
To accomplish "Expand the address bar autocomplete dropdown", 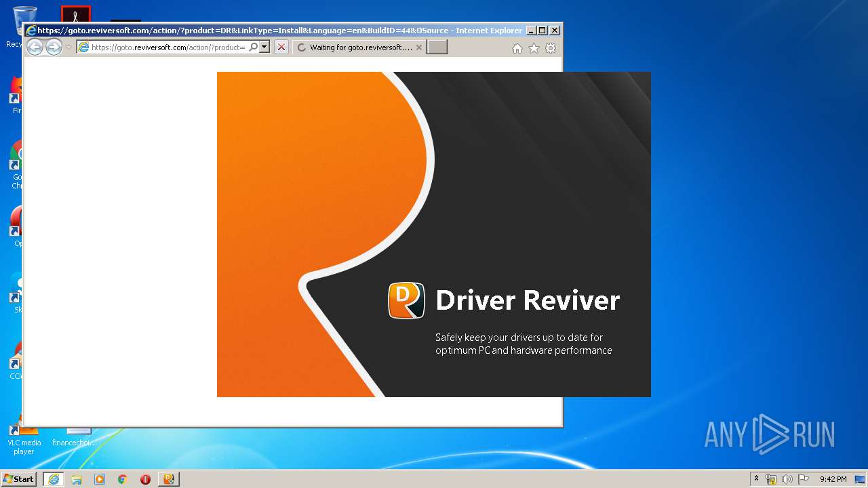I will [264, 47].
